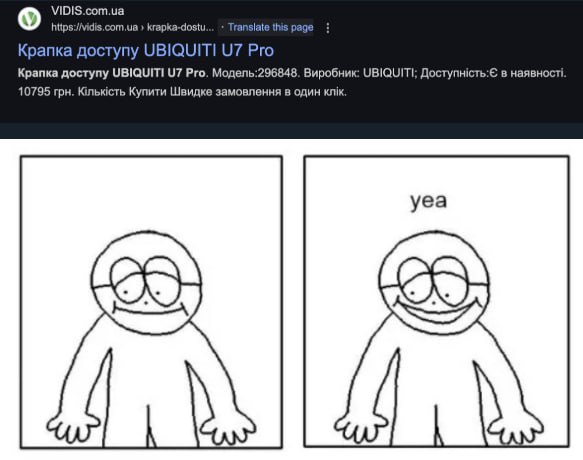Click the left character's flat smile
The width and height of the screenshot is (583, 460).
[150, 308]
